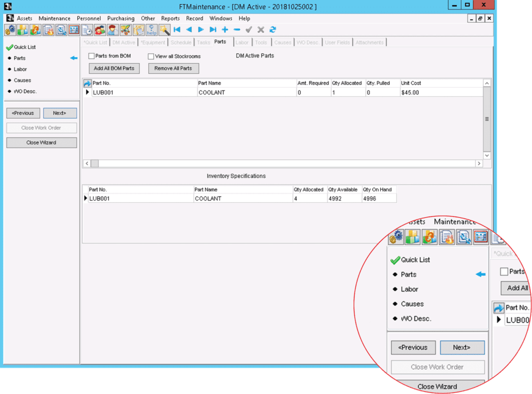Click the blue arrow icon beside Part No. header
Screen dimensions: 532x394
[x=87, y=83]
